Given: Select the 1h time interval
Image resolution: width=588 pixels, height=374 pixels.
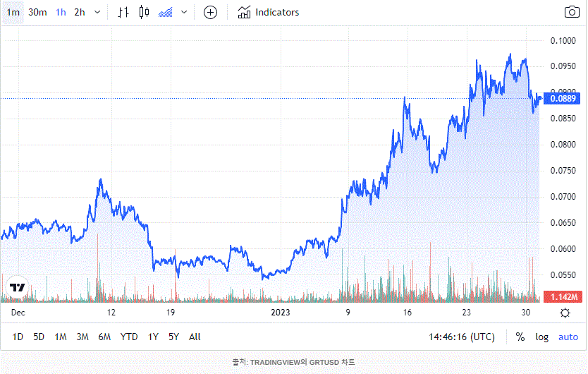Looking at the screenshot, I should (x=61, y=13).
